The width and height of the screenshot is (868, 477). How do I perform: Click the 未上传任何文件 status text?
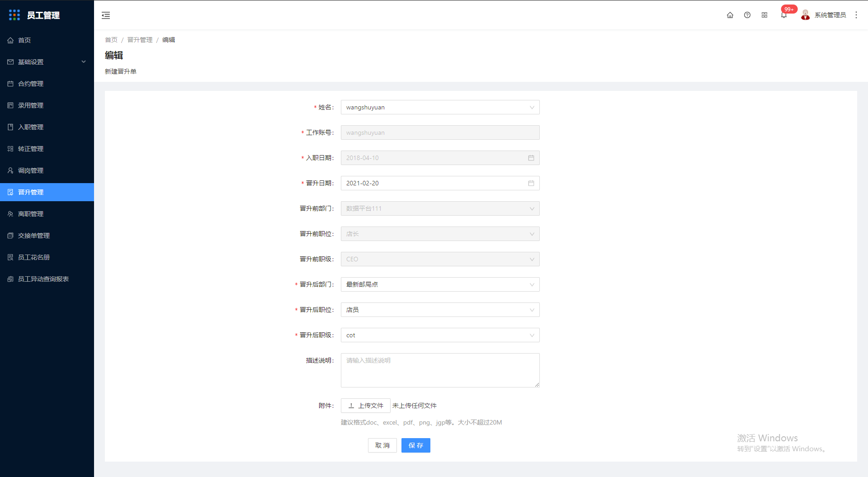pyautogui.click(x=415, y=406)
